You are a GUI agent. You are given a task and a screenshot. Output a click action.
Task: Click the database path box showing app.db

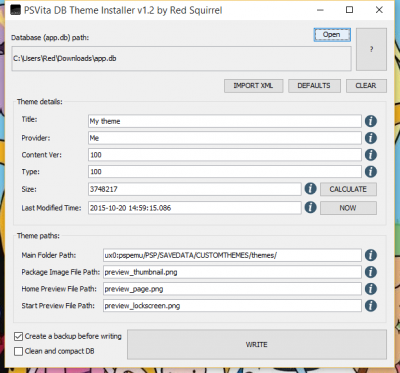181,58
